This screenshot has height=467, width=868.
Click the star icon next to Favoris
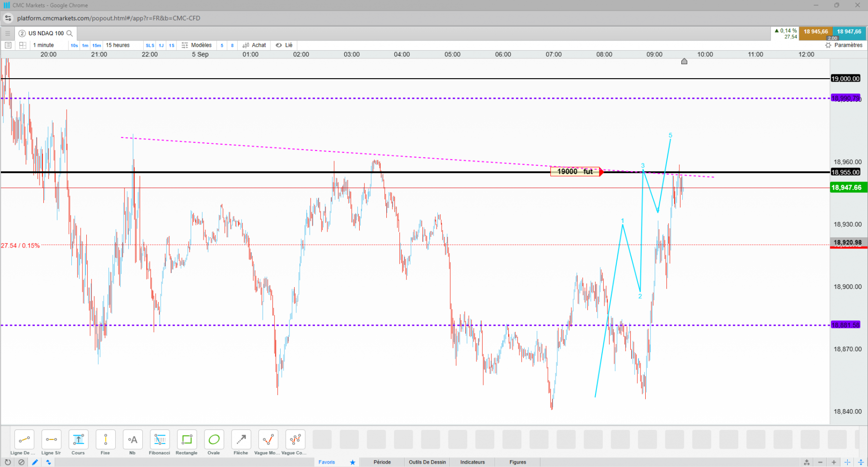353,462
